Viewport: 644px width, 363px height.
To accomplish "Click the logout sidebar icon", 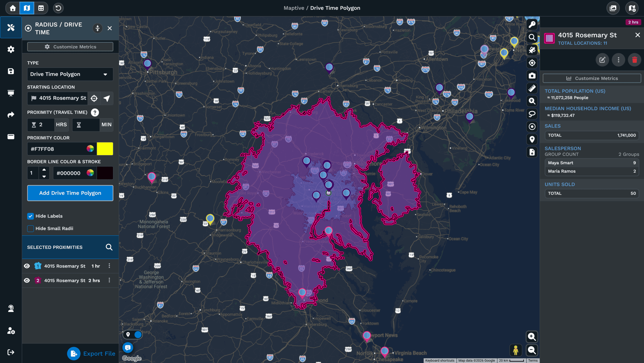I will click(11, 352).
